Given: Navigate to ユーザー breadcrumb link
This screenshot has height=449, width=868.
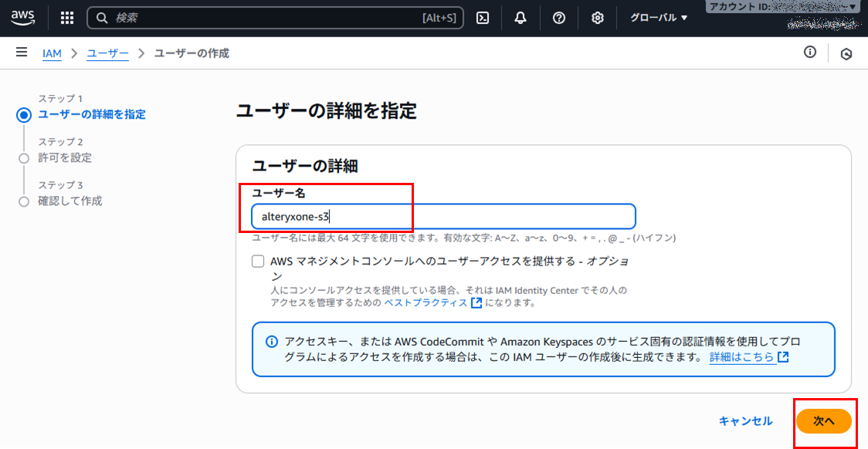Looking at the screenshot, I should [x=107, y=53].
